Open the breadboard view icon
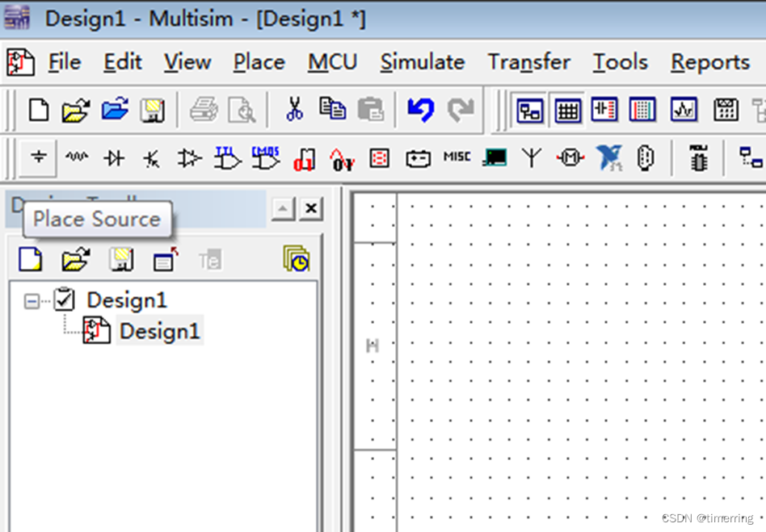The width and height of the screenshot is (766, 532). [x=642, y=109]
